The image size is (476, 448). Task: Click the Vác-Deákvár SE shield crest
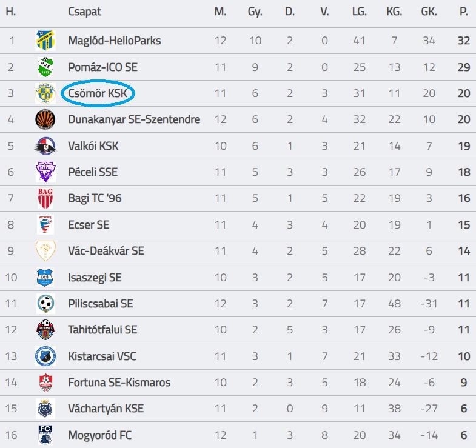pyautogui.click(x=45, y=251)
